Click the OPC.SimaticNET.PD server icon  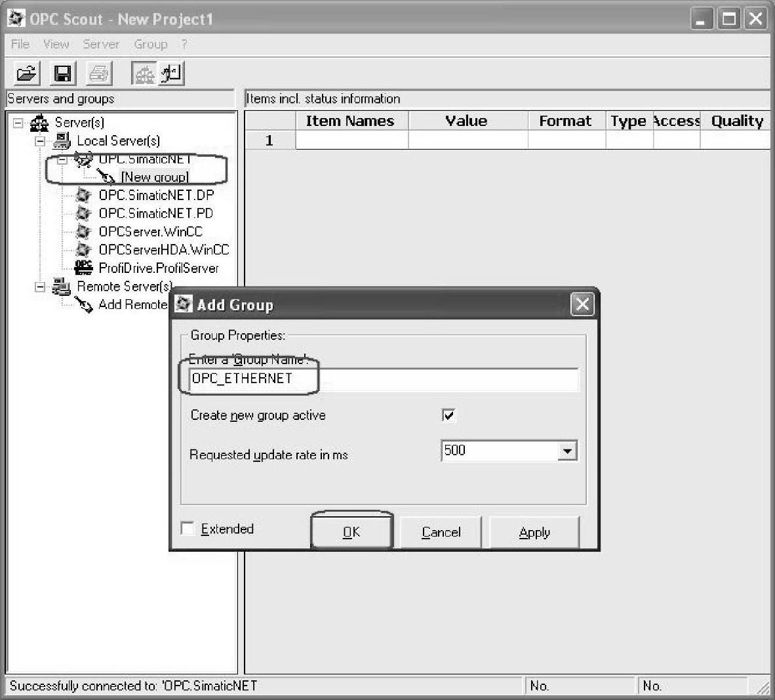(83, 214)
